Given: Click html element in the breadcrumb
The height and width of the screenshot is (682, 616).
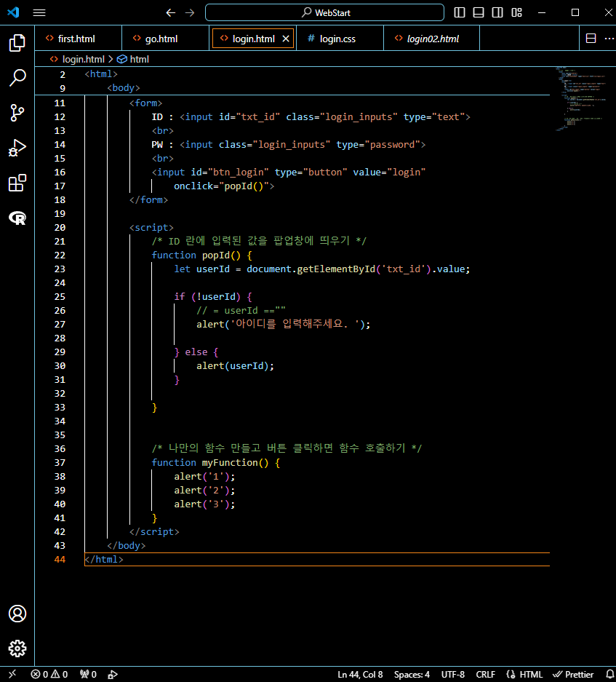Looking at the screenshot, I should coord(134,59).
